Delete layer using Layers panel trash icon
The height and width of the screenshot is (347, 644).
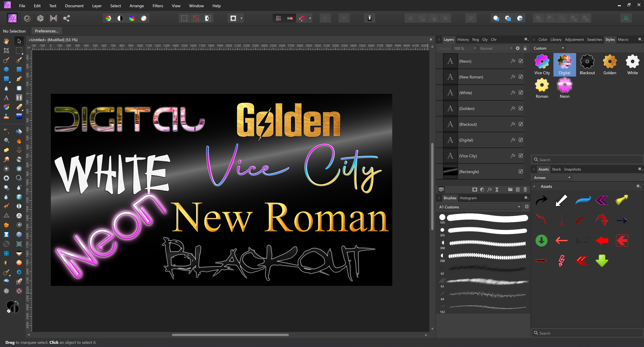click(x=525, y=189)
